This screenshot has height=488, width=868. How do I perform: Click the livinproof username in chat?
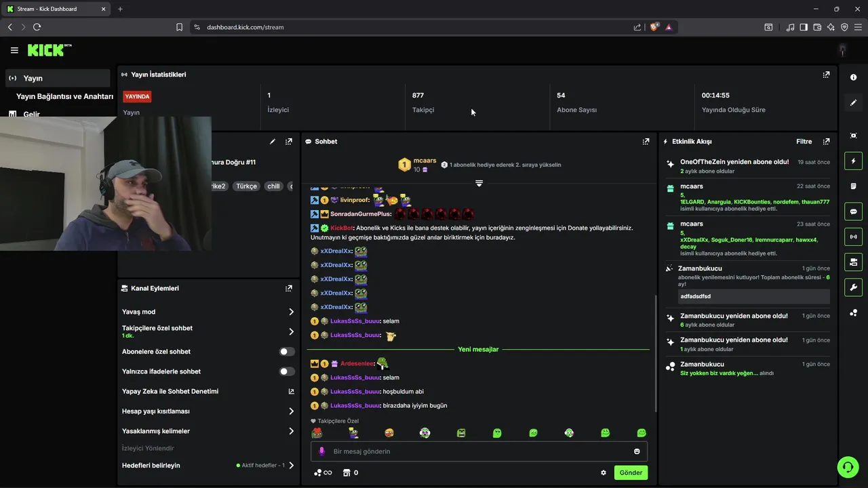(355, 200)
